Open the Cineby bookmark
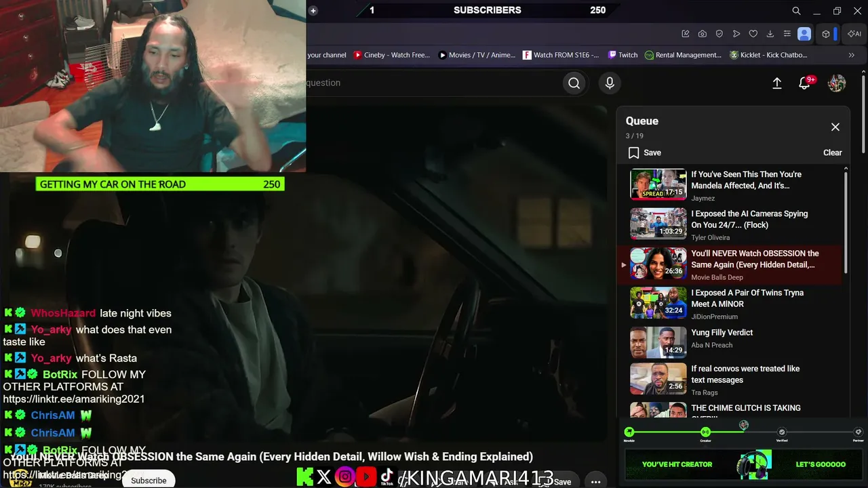868x488 pixels. pyautogui.click(x=392, y=55)
